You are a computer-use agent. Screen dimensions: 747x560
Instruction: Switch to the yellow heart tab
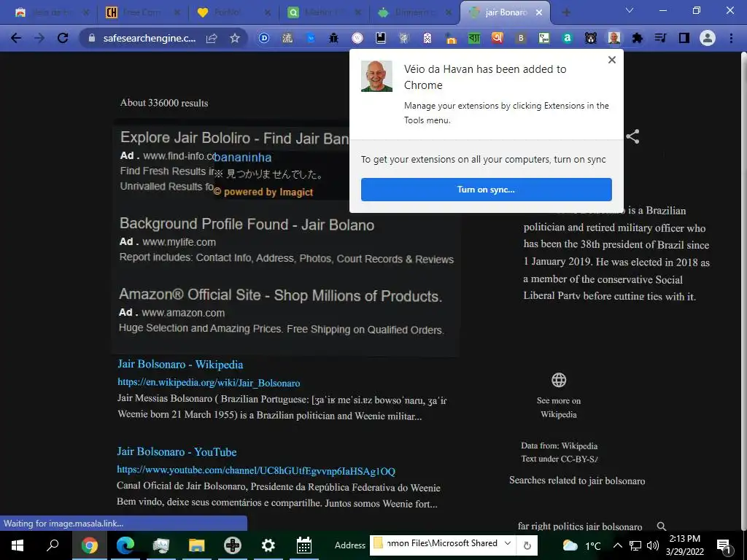pos(233,12)
